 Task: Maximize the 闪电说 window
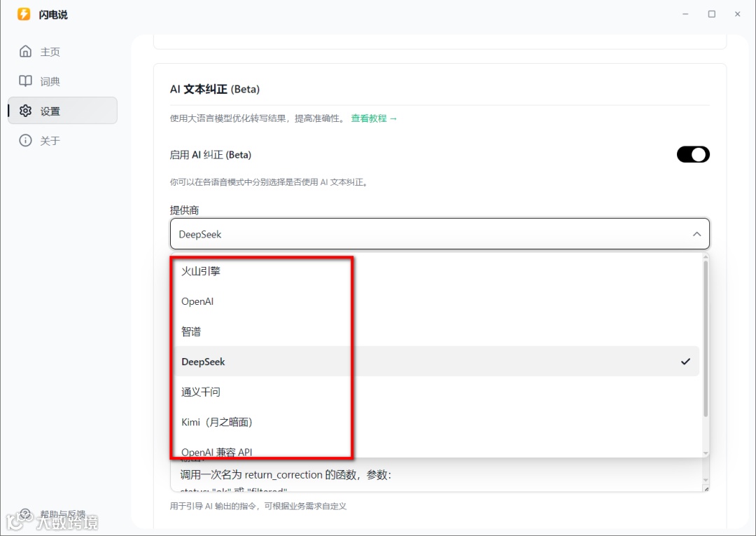[712, 14]
